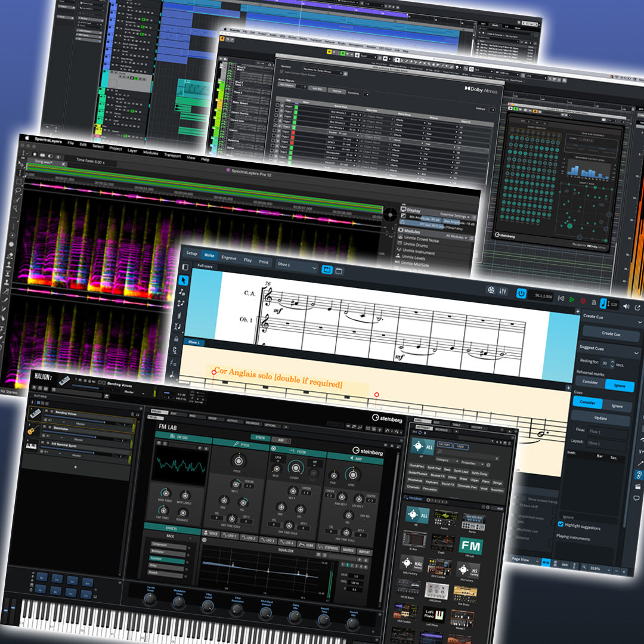Open the Layer menu in SpectraLayers
Image resolution: width=644 pixels, height=644 pixels.
click(132, 150)
